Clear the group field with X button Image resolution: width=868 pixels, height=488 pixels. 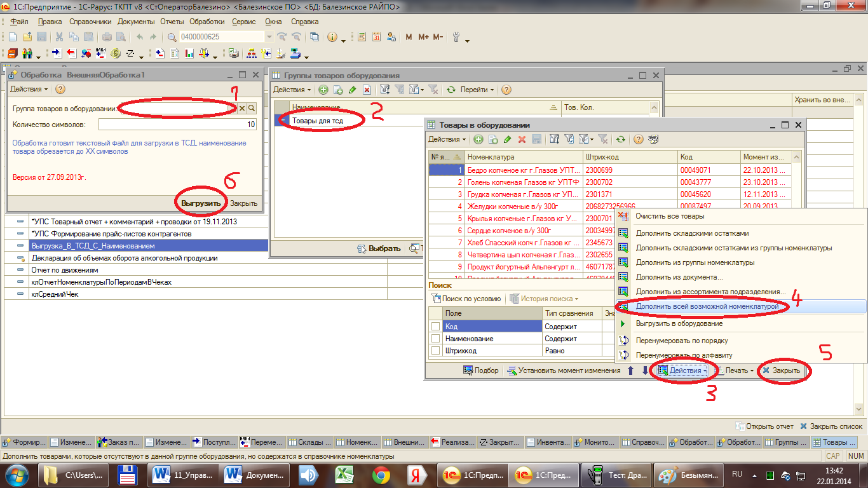tap(241, 109)
